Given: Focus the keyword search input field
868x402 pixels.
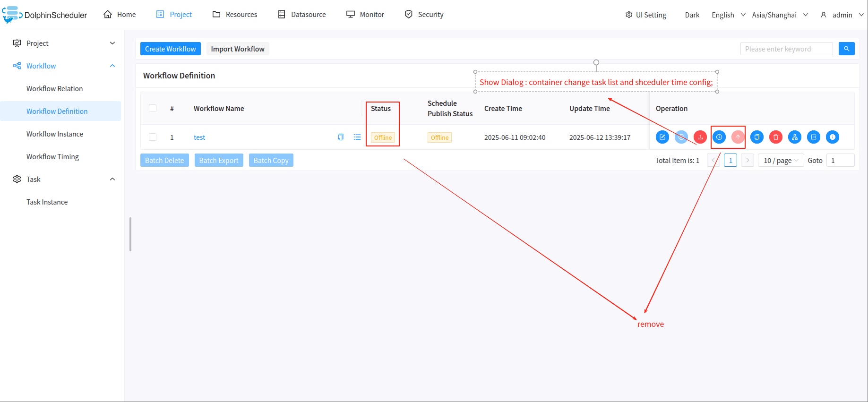Looking at the screenshot, I should [786, 49].
